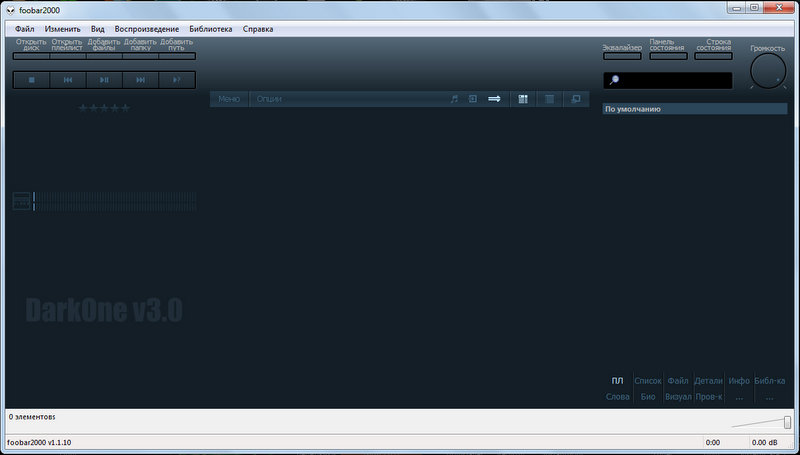Click the volume slider handle in status panel
The height and width of the screenshot is (455, 800).
[x=788, y=422]
